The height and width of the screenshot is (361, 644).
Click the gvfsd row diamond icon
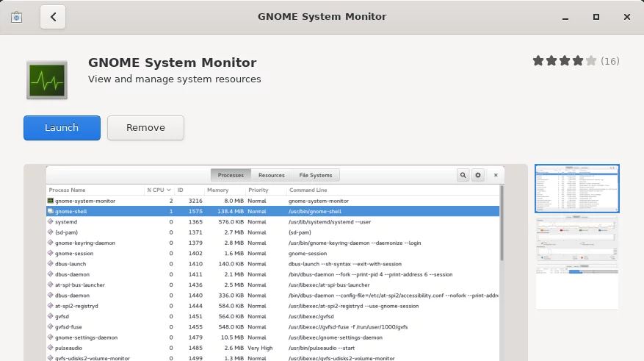[51, 316]
